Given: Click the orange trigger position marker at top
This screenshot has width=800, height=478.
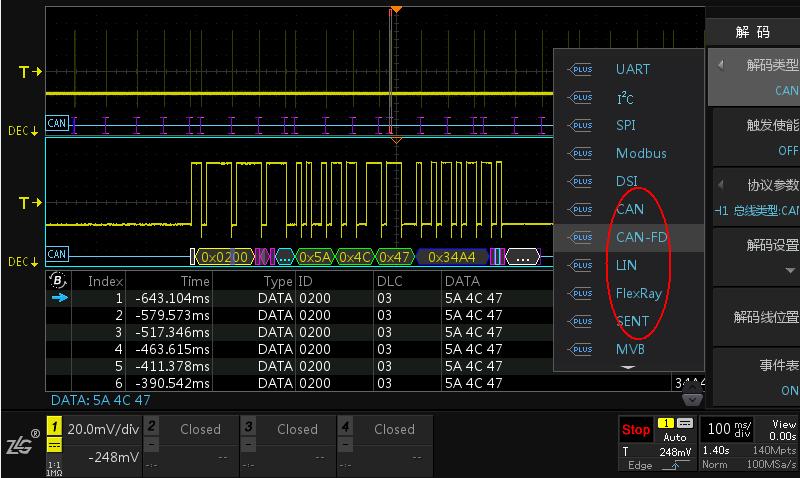Looking at the screenshot, I should pos(396,9).
